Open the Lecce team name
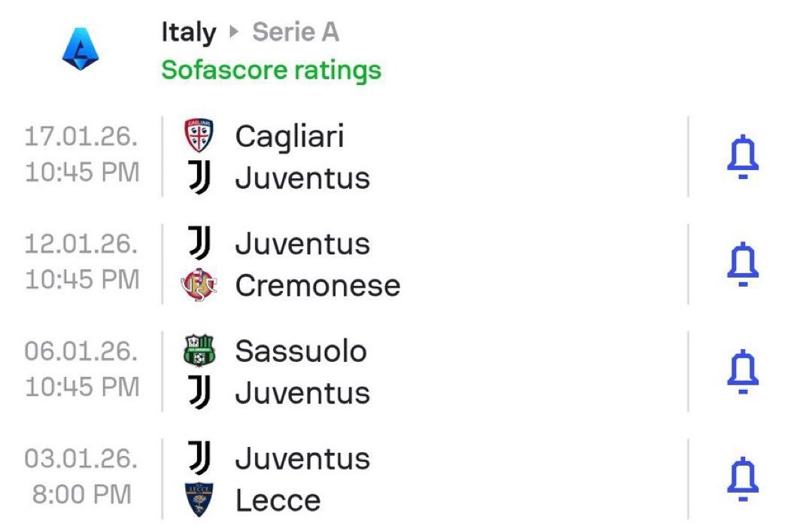 (278, 500)
